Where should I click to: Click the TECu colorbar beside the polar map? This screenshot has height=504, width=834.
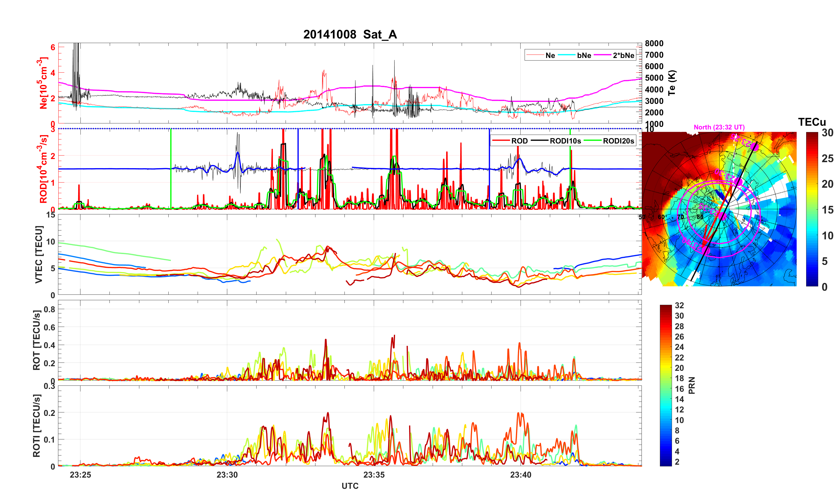click(812, 209)
